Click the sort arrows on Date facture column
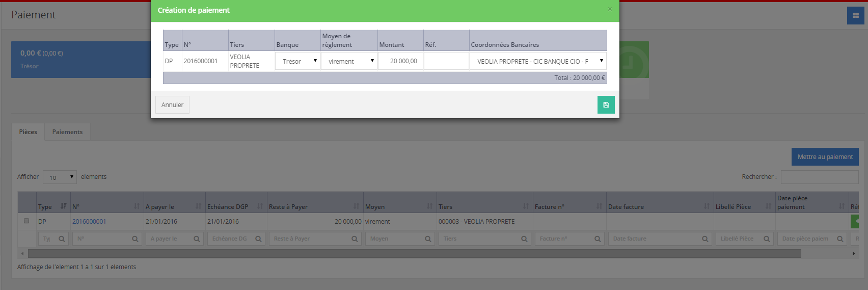The image size is (868, 290). [x=707, y=206]
